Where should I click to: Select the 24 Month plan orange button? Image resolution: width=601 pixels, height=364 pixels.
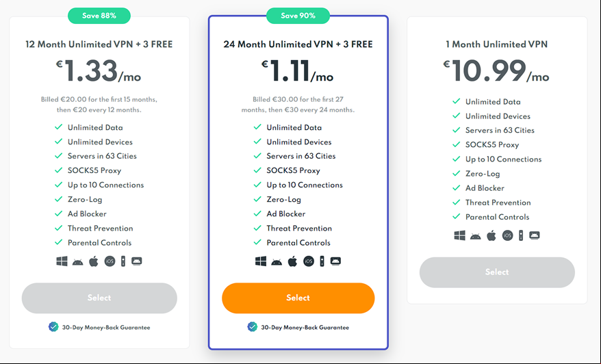click(298, 298)
